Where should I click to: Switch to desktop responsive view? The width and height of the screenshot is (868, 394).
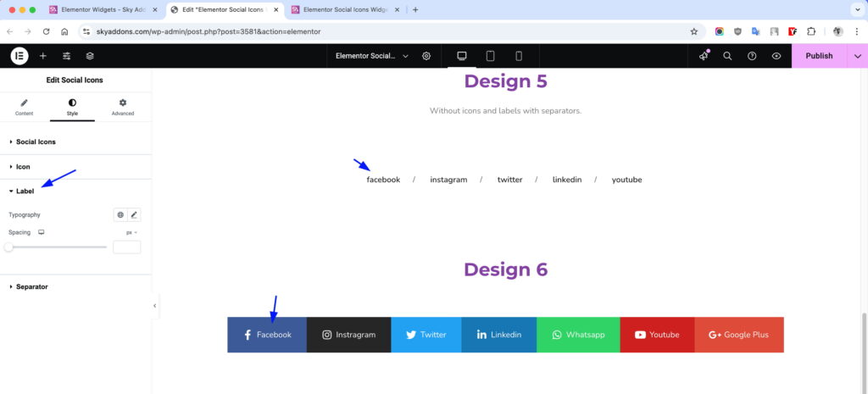pos(462,56)
